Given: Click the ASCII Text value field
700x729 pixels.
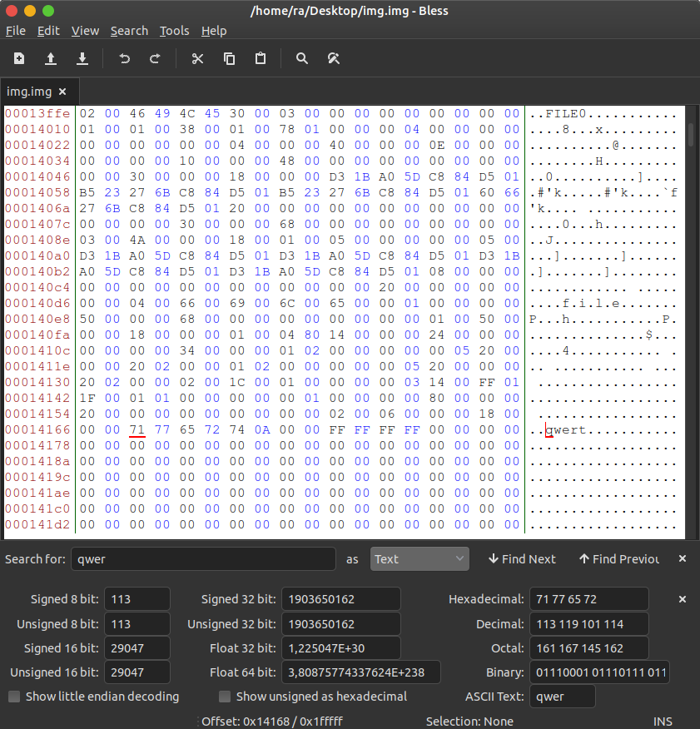Looking at the screenshot, I should click(x=563, y=697).
